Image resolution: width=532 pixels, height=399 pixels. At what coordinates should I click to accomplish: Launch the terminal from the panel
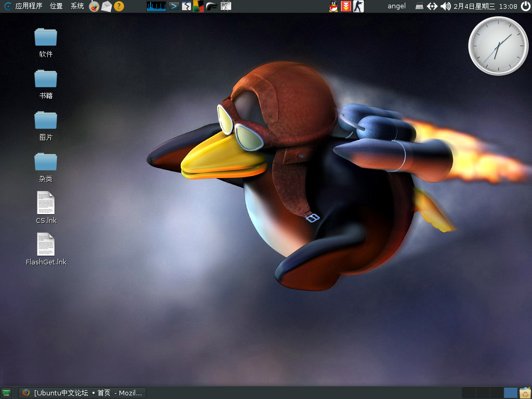[174, 6]
